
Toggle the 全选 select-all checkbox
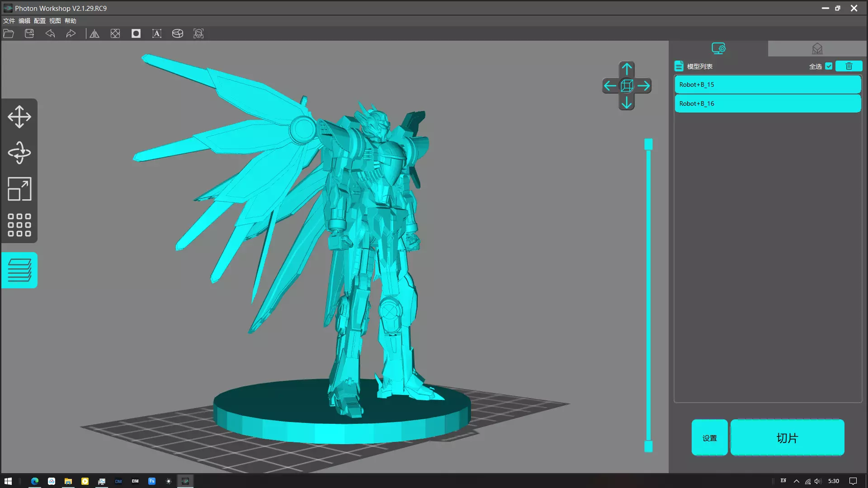click(829, 66)
